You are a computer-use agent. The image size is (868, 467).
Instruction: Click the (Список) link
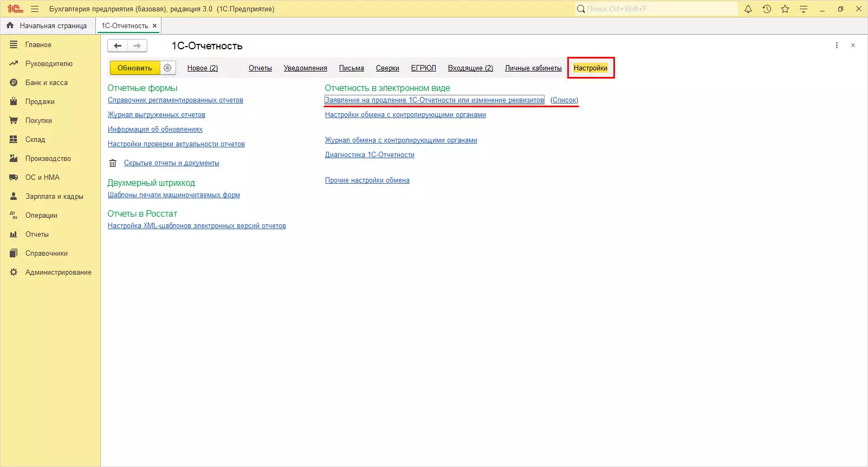tap(564, 100)
